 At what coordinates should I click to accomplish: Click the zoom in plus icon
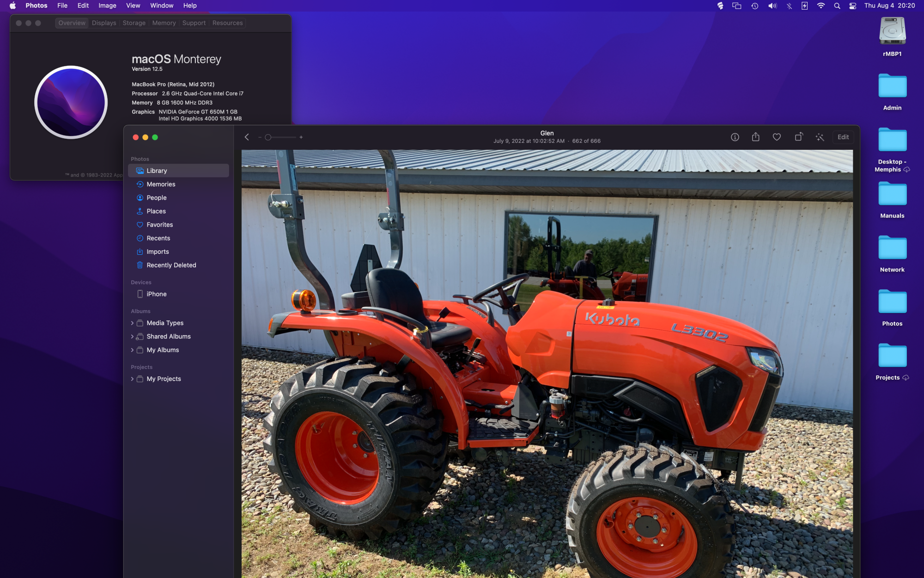point(301,137)
